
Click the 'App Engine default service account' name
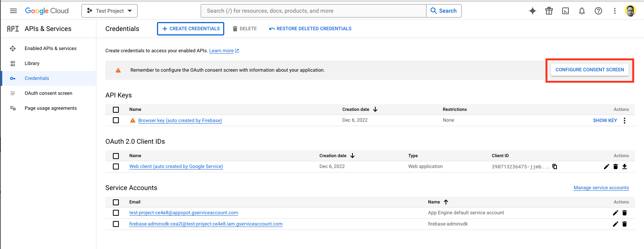(x=466, y=213)
